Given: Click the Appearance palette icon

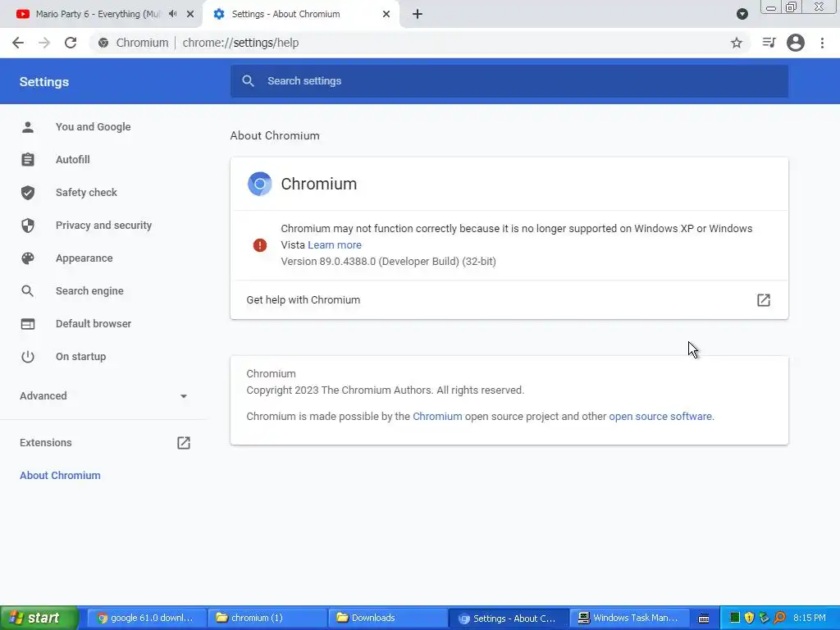Looking at the screenshot, I should click(28, 258).
